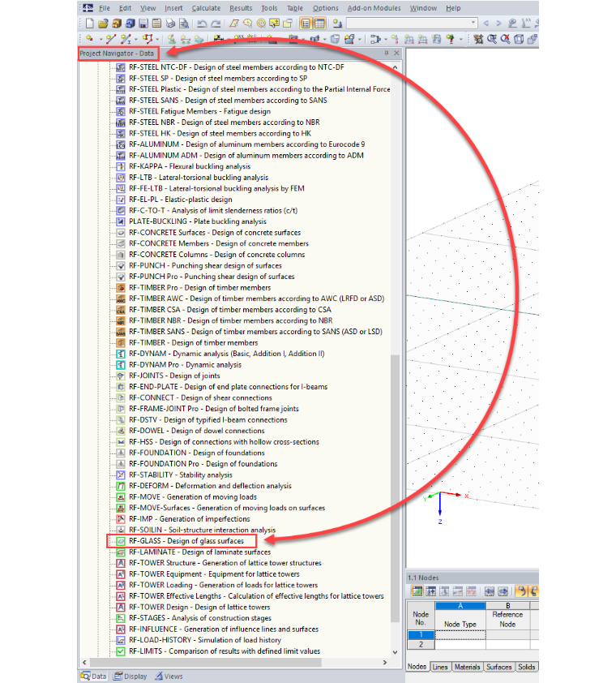616x683 pixels.
Task: Switch to the Lines table tab
Action: pyautogui.click(x=439, y=667)
